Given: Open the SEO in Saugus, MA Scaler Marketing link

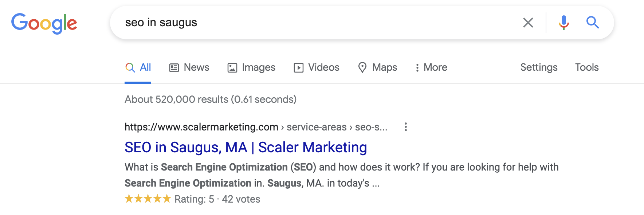Looking at the screenshot, I should (246, 147).
